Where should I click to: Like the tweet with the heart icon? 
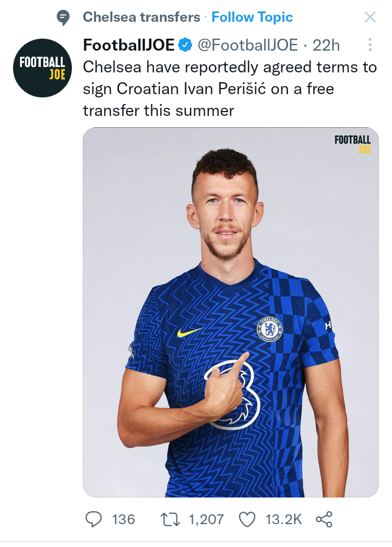click(x=247, y=519)
